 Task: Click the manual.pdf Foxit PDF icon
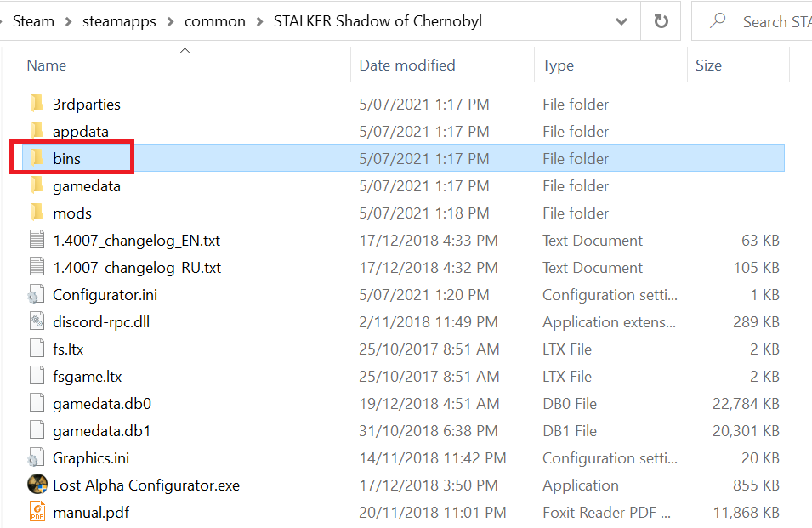[37, 513]
